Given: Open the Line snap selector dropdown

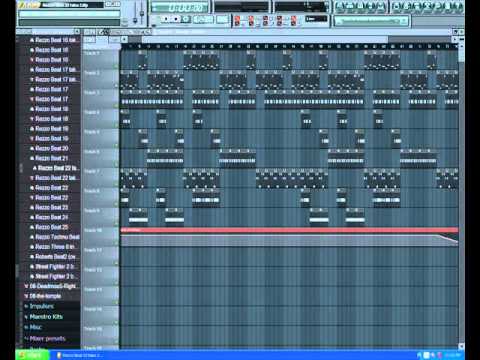Looking at the screenshot, I should coord(317,19).
